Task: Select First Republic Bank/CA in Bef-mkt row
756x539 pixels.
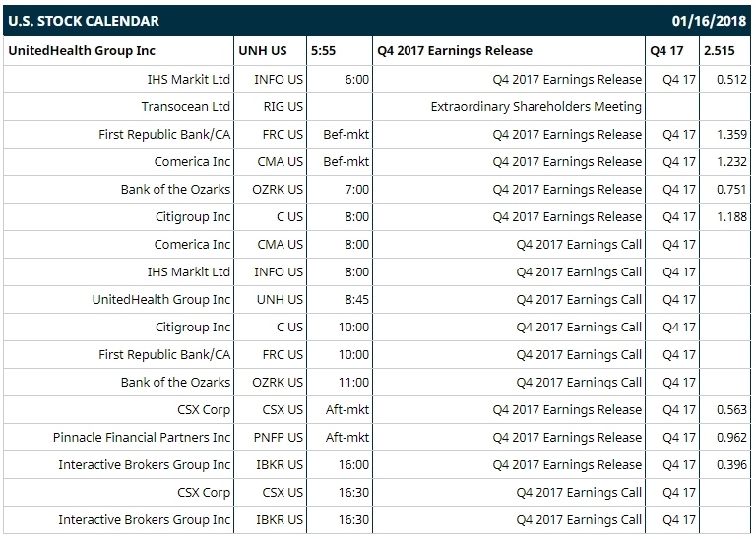Action: click(164, 134)
